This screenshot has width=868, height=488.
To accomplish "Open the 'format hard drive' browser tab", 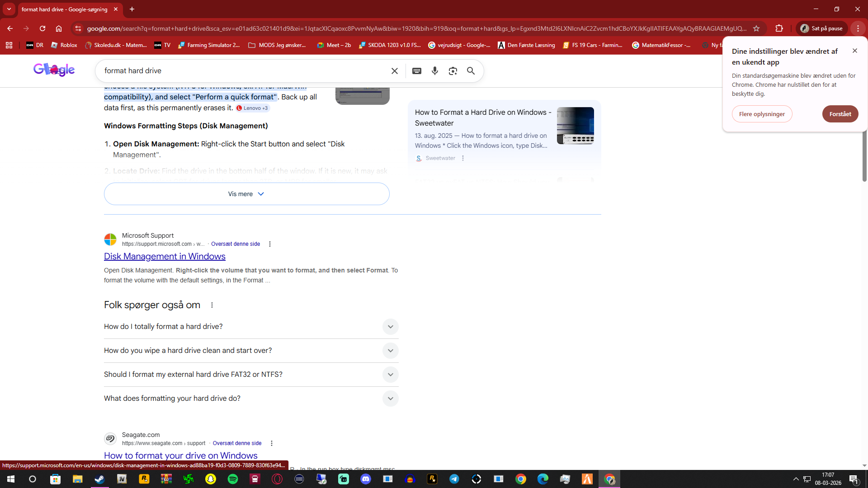I will pos(64,9).
